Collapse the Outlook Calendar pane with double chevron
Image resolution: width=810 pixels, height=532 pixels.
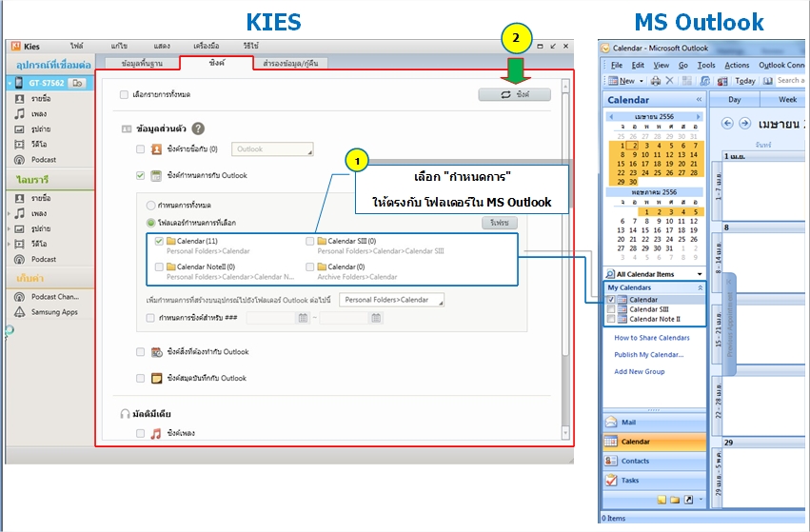click(699, 100)
